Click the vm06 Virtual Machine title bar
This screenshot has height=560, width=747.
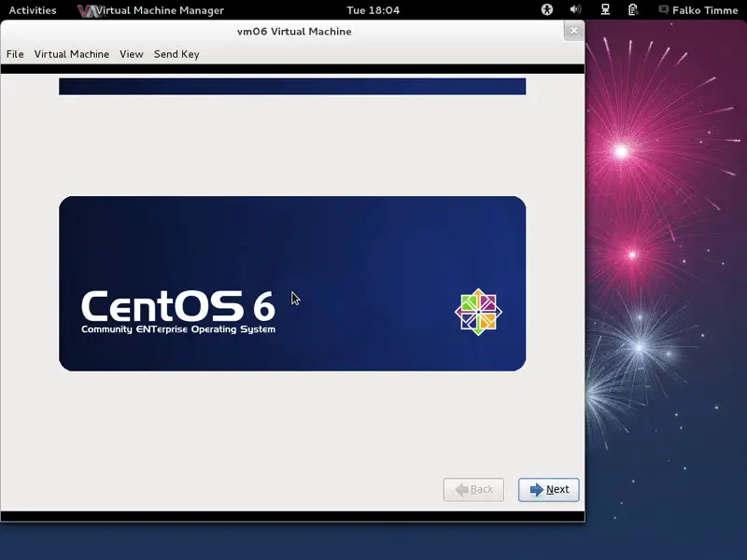293,31
